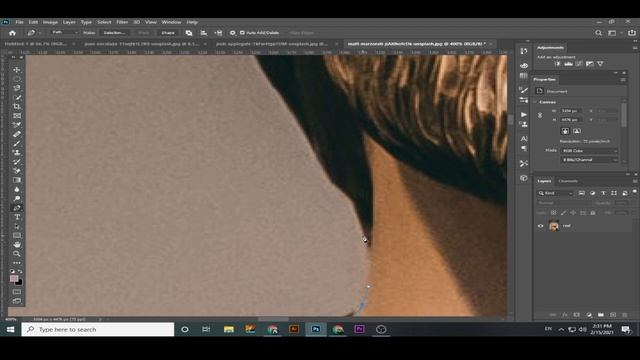This screenshot has width=640, height=360.
Task: Open the Edit Toolbar three-dots button
Action: pos(17,263)
